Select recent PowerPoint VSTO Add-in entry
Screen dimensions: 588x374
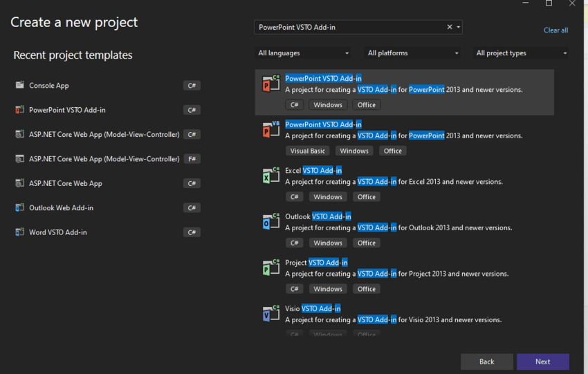click(x=107, y=110)
